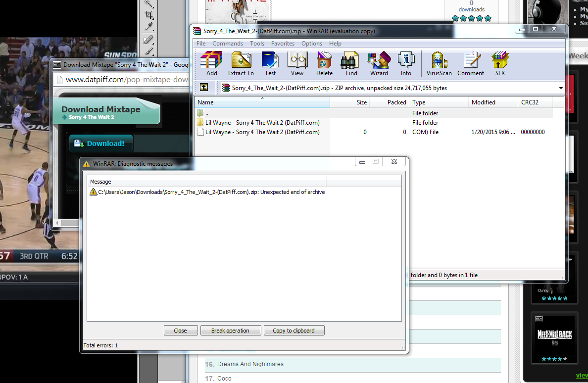
Task: Sort by the Modified column header
Action: coord(493,102)
